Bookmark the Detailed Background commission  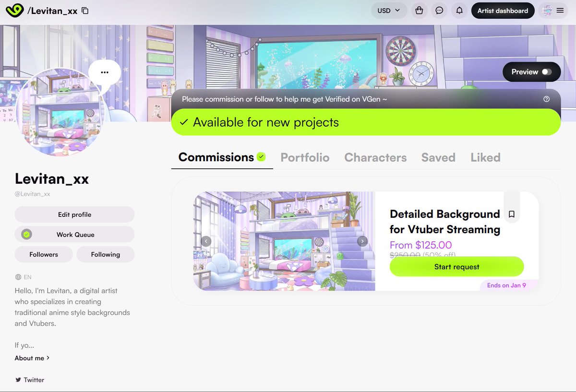[512, 214]
